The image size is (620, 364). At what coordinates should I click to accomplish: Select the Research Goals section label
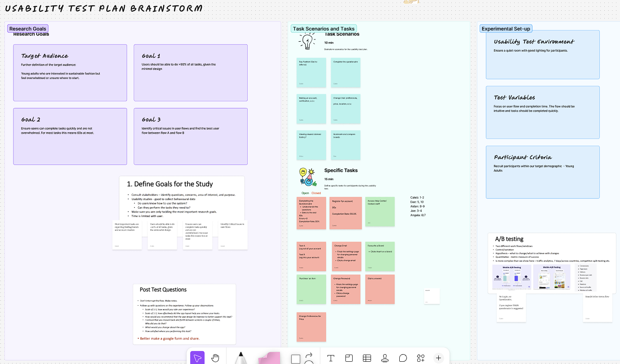tap(27, 29)
